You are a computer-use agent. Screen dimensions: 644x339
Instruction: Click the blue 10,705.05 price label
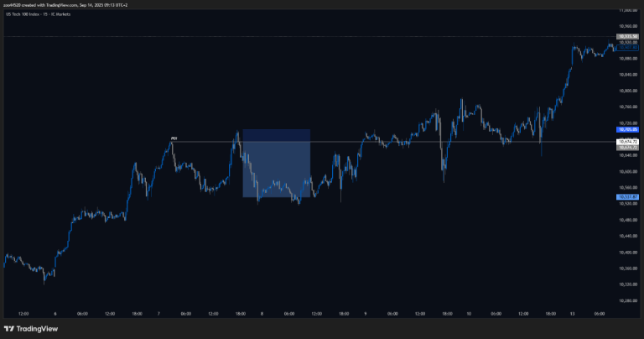click(x=628, y=130)
